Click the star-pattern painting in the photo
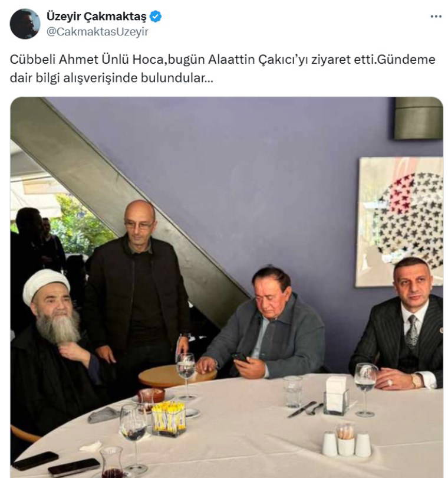This screenshot has width=448, height=478. 401,222
